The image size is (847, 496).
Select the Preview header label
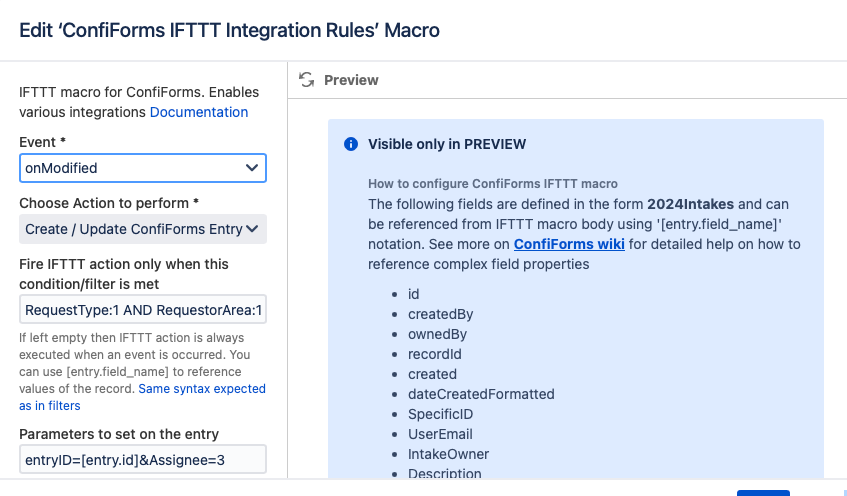tap(351, 80)
